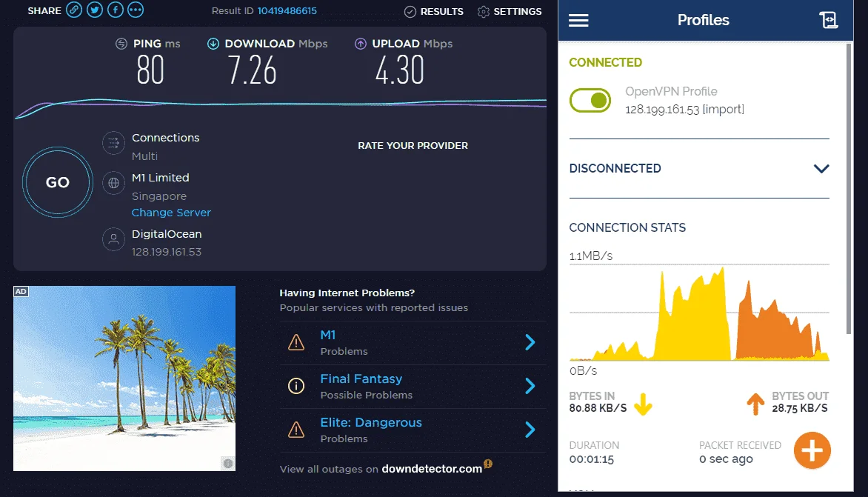
Task: Click BYTES OUT 28.75 KB/S value
Action: [x=800, y=408]
